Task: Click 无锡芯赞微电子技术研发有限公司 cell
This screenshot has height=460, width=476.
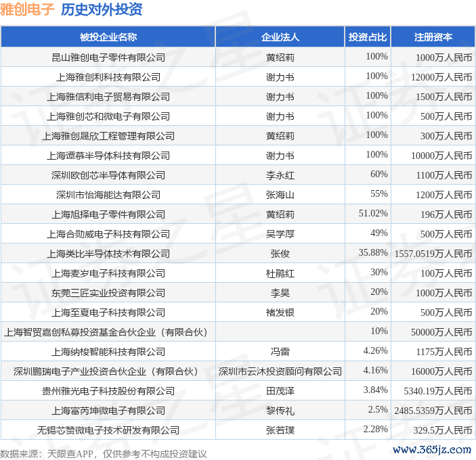Action: point(108,430)
